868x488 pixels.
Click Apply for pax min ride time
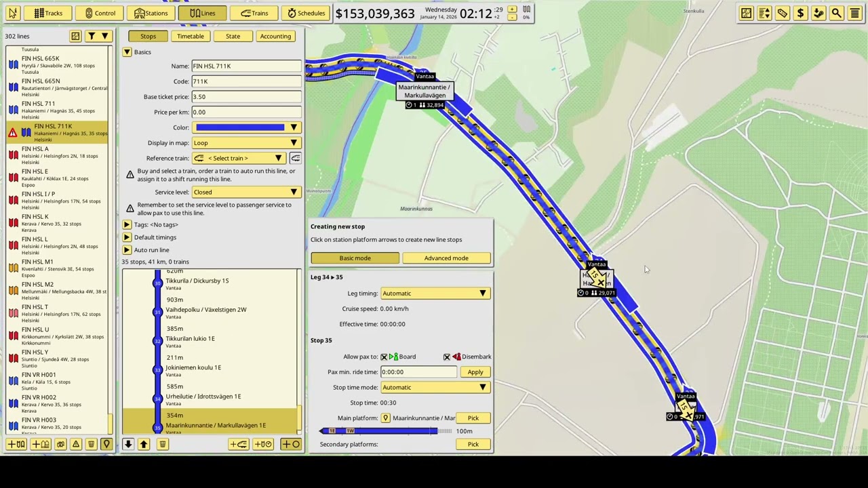[475, 372]
